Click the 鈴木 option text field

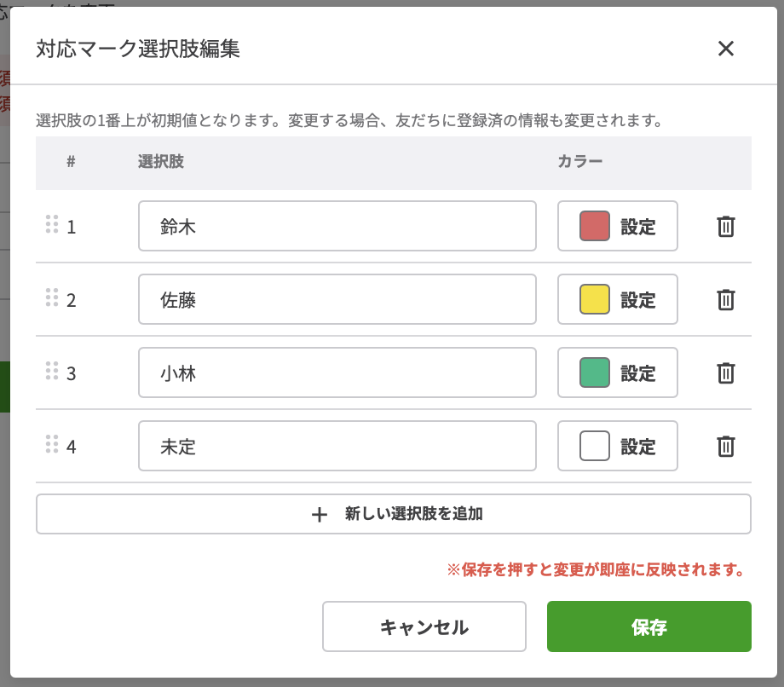[337, 227]
